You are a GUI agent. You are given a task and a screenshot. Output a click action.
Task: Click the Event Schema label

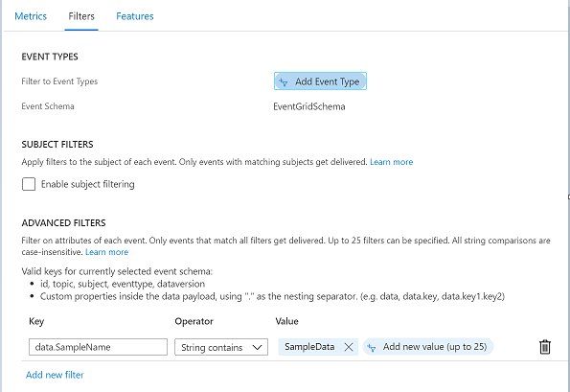[x=48, y=106]
